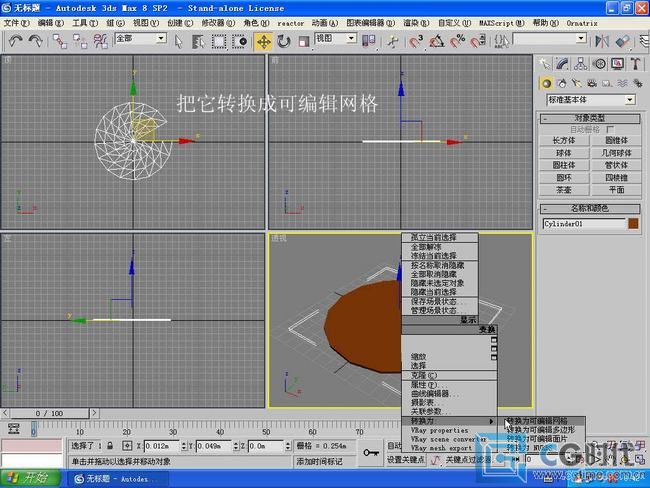Select the Space Warps category icon
The width and height of the screenshot is (650, 488).
pyautogui.click(x=622, y=83)
